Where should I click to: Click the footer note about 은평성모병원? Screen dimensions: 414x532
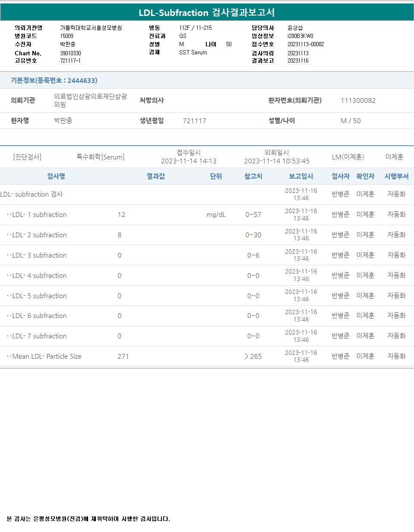[88, 519]
